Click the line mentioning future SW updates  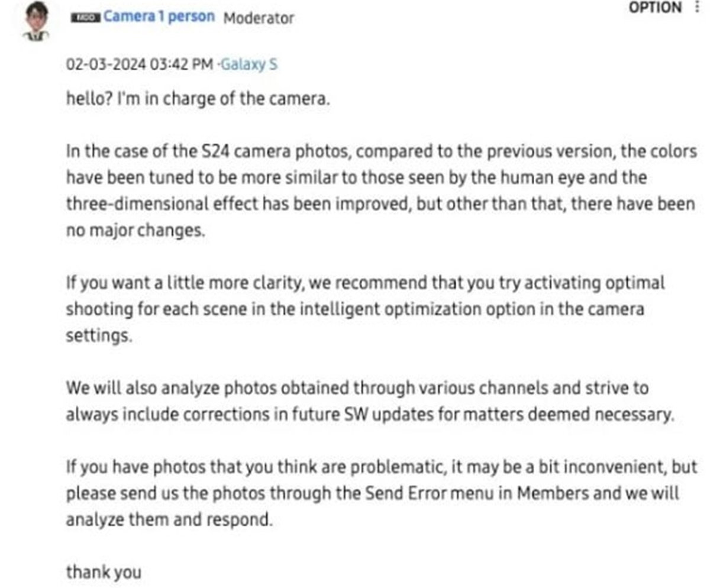[370, 415]
